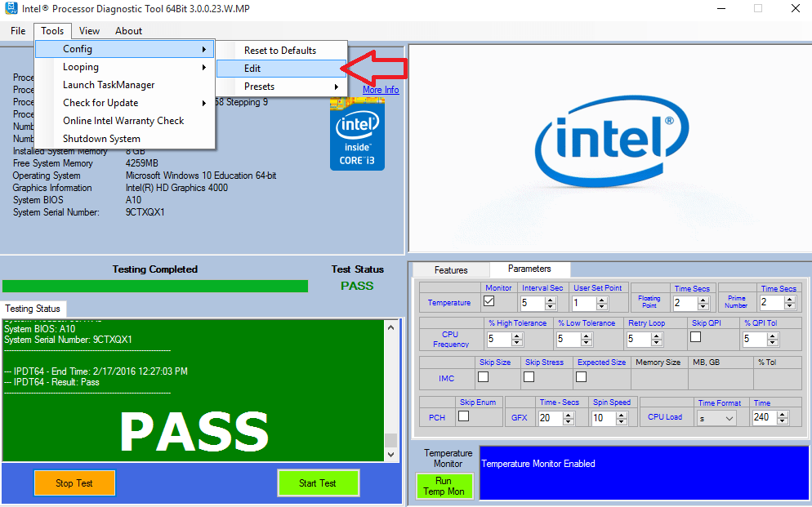The height and width of the screenshot is (507, 812).
Task: Click the 'System BIOS: A10' log line
Action: 40,329
